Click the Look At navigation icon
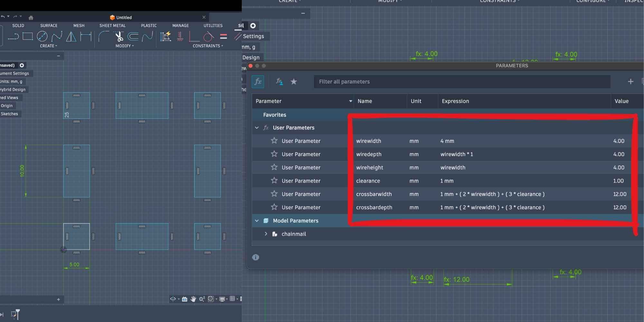 [185, 299]
